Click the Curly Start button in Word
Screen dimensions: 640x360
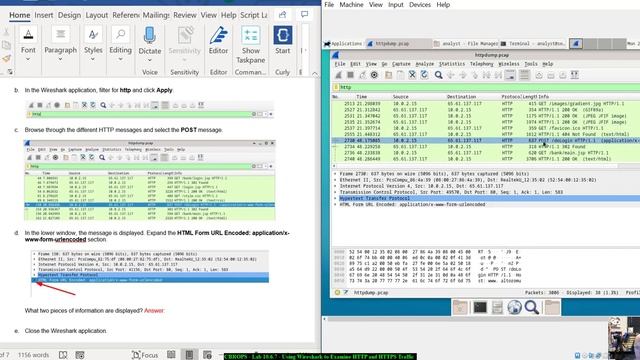pos(282,41)
